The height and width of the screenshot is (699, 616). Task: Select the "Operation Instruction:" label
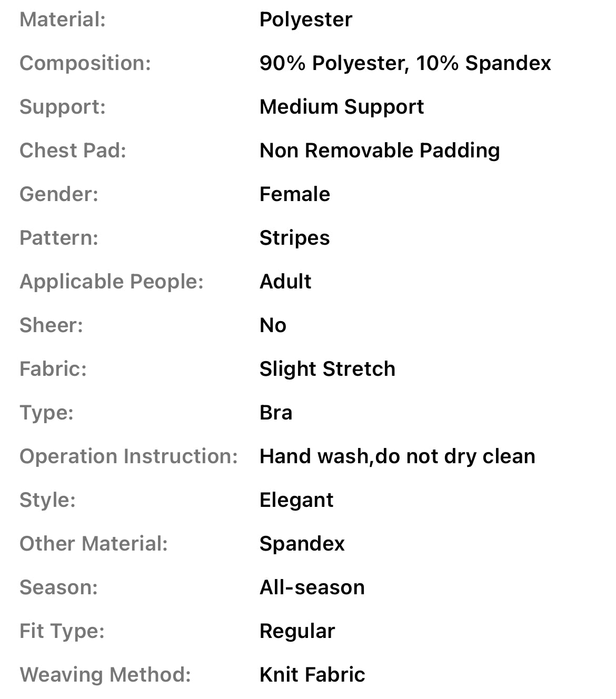(x=129, y=456)
